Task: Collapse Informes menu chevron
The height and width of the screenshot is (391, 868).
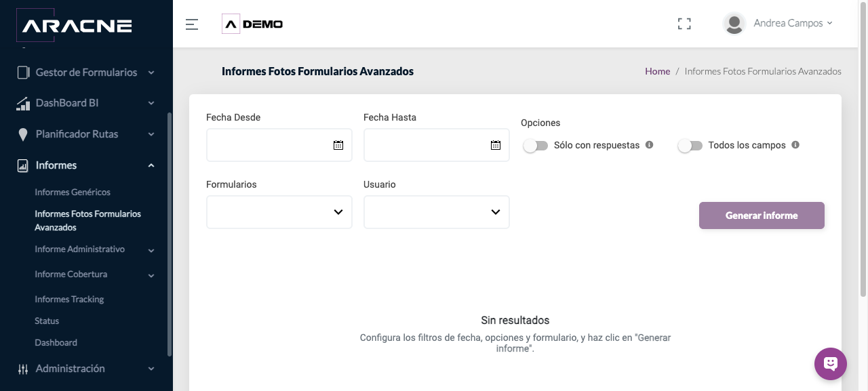Action: point(151,165)
